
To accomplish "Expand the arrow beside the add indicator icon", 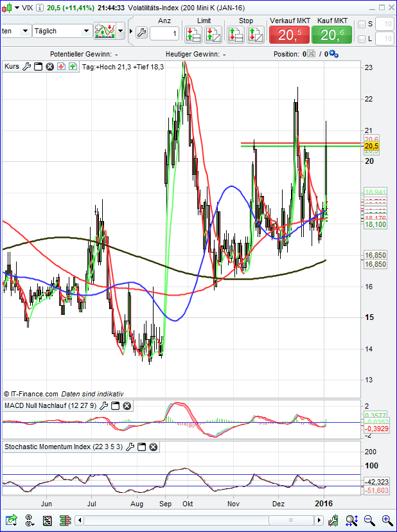I will tap(121, 31).
